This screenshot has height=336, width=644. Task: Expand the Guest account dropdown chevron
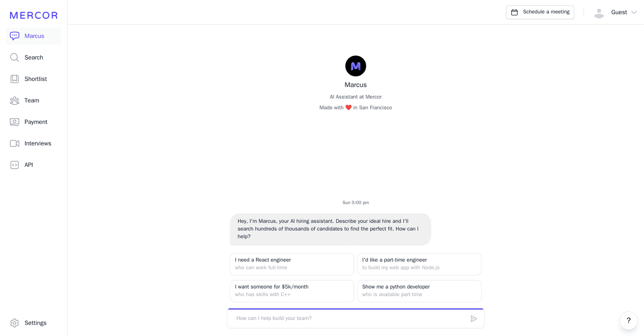[x=634, y=12]
